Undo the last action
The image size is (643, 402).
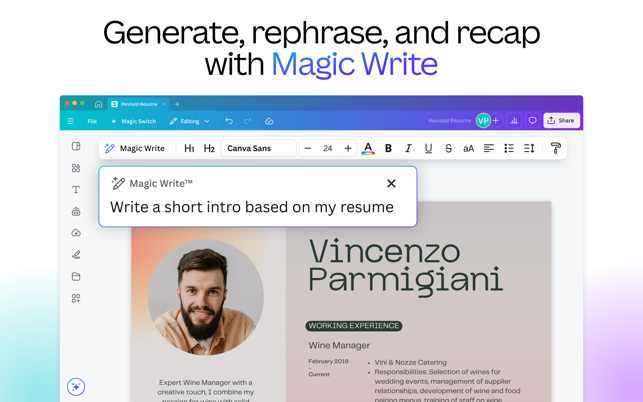[229, 121]
